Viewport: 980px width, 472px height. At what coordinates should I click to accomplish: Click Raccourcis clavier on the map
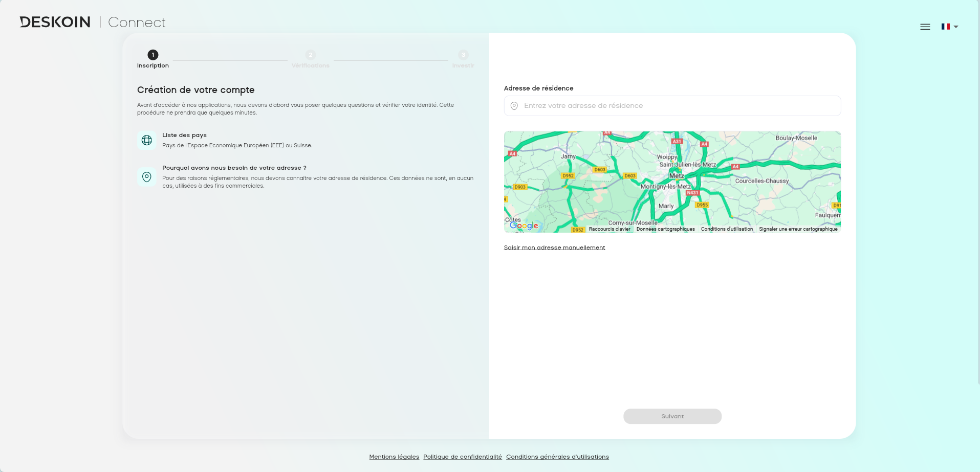[609, 229]
